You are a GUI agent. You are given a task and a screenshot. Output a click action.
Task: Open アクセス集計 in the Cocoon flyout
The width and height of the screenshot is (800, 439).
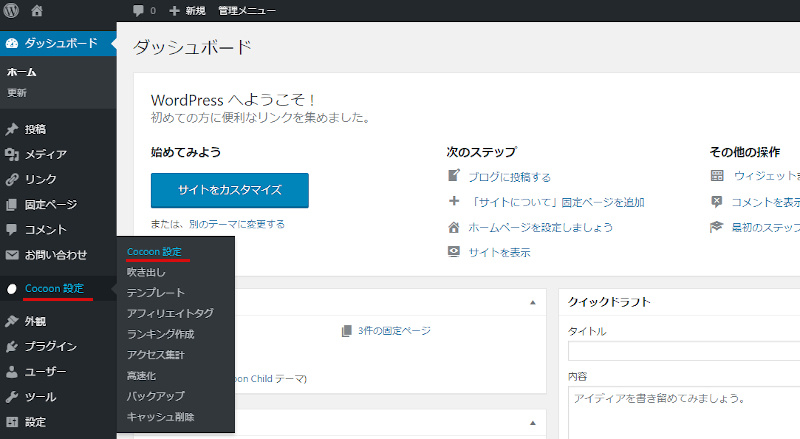coord(156,355)
